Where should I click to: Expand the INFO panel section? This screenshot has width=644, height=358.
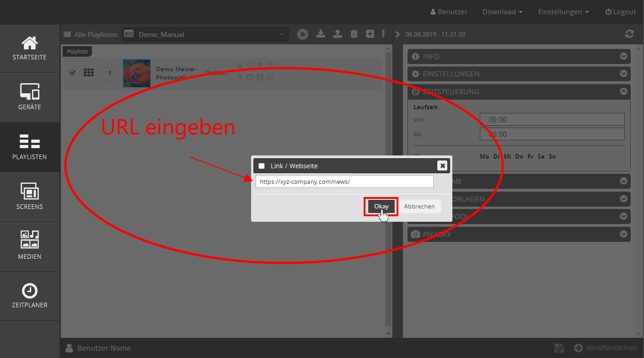pos(519,56)
